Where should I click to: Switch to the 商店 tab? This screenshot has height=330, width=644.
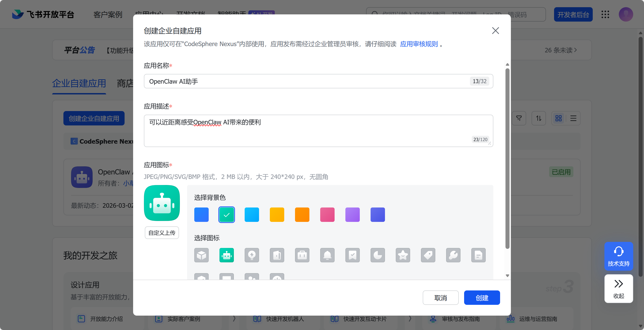126,83
